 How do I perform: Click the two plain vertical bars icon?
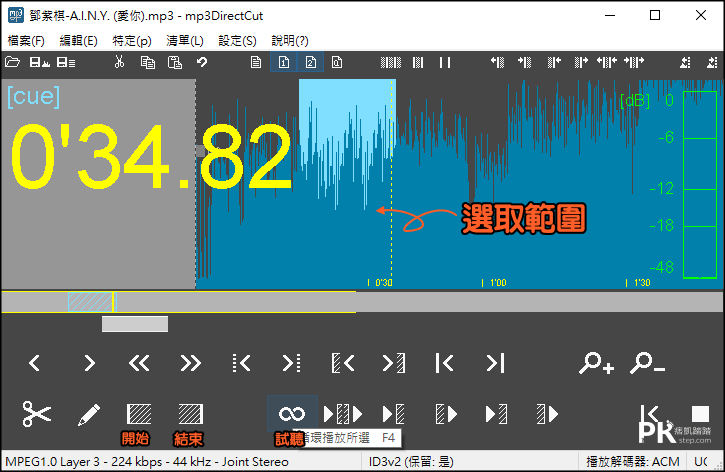point(445,62)
